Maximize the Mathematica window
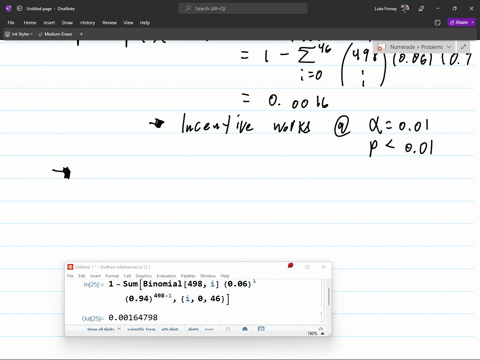Screen dimensions: 480x360 [x=307, y=267]
